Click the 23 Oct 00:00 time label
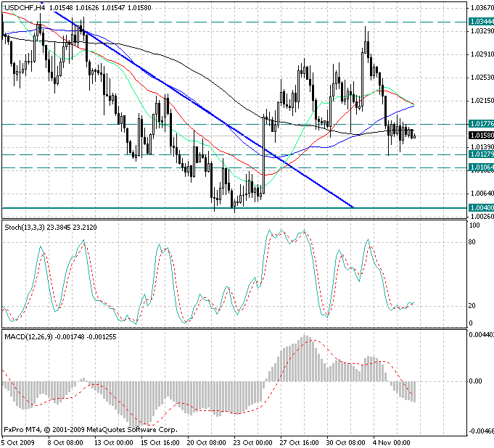This screenshot has height=448, width=494. (253, 443)
